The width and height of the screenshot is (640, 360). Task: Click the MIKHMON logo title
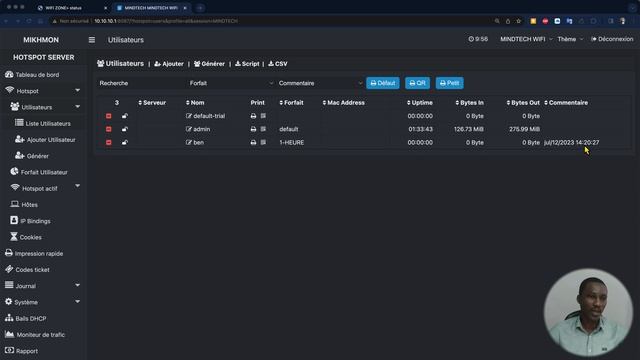[41, 40]
